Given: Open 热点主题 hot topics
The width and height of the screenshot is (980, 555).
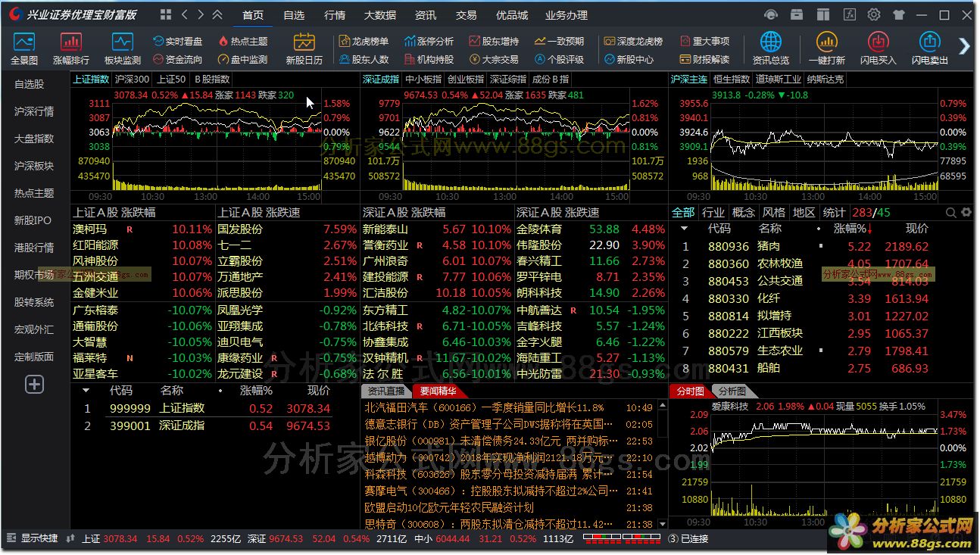Looking at the screenshot, I should pos(243,41).
